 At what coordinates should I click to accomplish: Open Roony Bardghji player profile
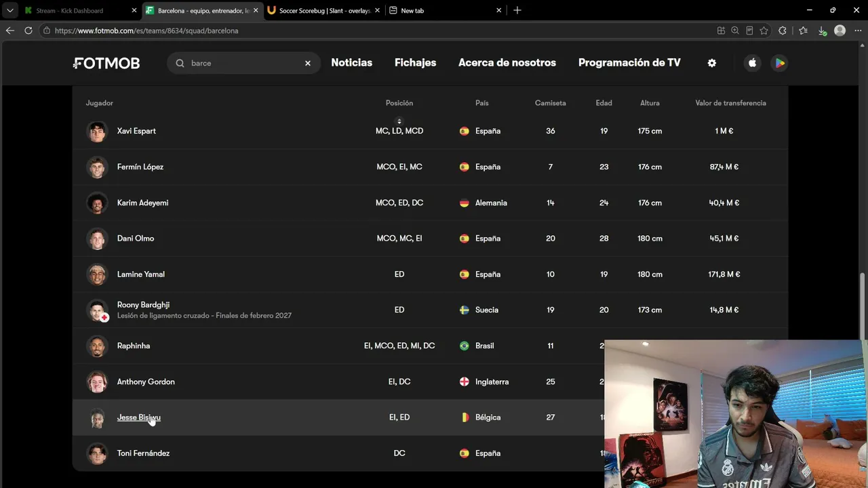coord(143,305)
